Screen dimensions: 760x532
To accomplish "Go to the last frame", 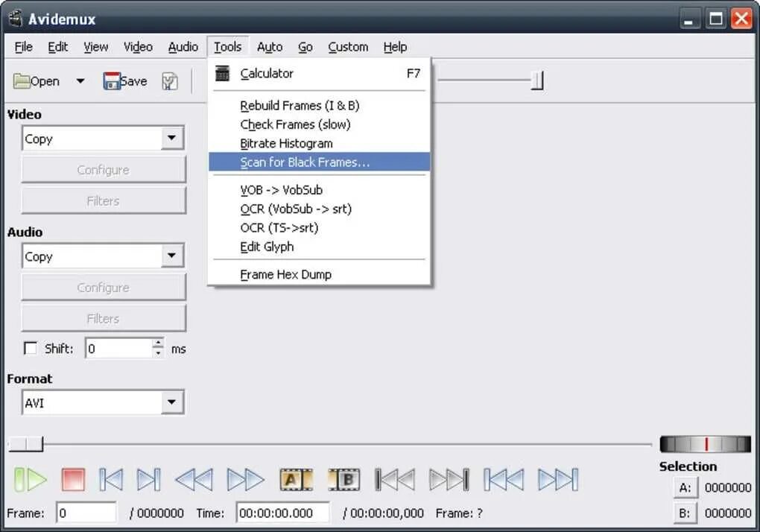I will 558,479.
